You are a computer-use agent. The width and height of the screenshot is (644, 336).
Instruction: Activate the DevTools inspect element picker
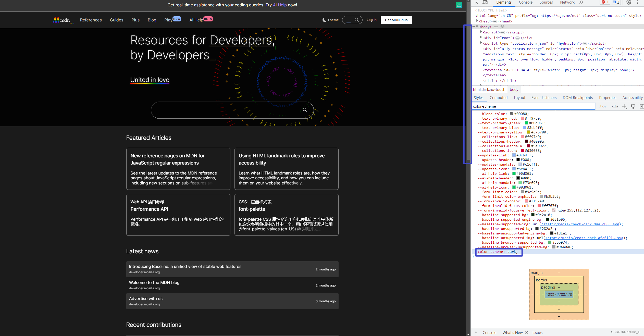click(x=476, y=2)
